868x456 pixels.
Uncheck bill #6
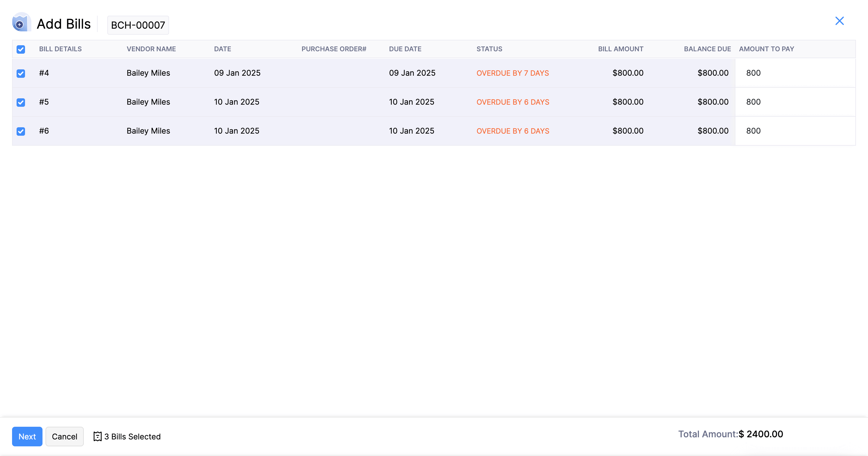click(x=20, y=131)
